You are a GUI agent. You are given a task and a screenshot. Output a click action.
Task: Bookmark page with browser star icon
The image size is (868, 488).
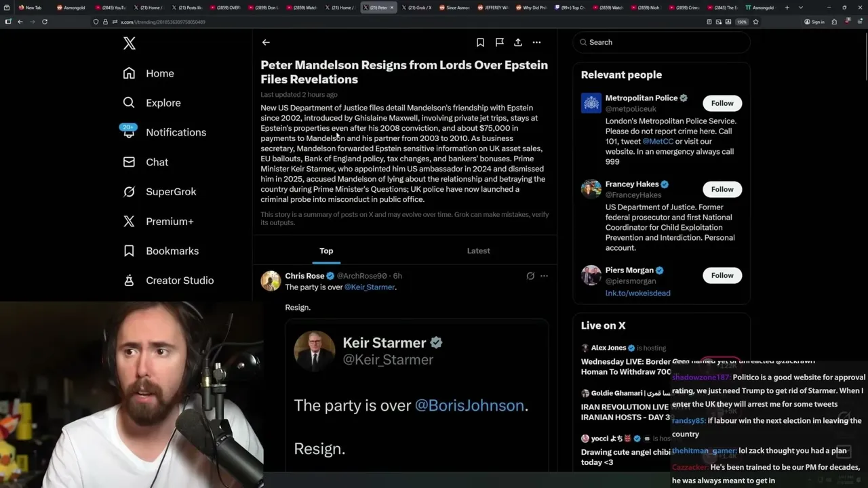click(x=755, y=22)
